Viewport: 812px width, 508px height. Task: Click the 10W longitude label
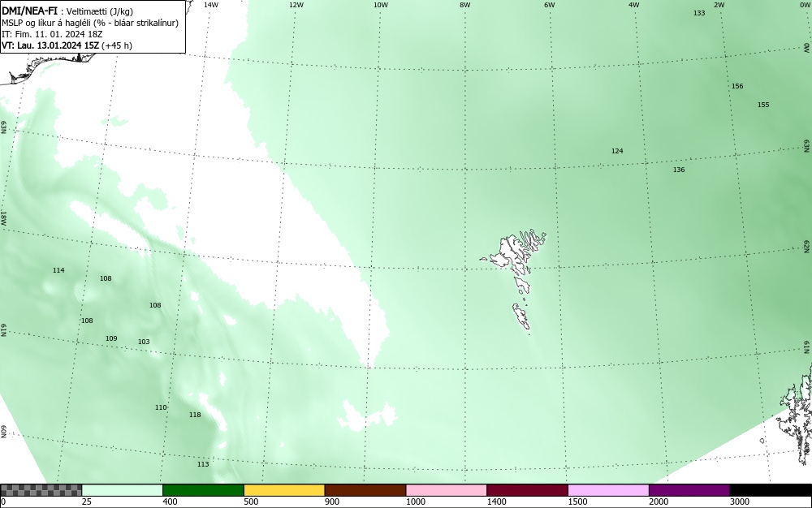pyautogui.click(x=381, y=5)
